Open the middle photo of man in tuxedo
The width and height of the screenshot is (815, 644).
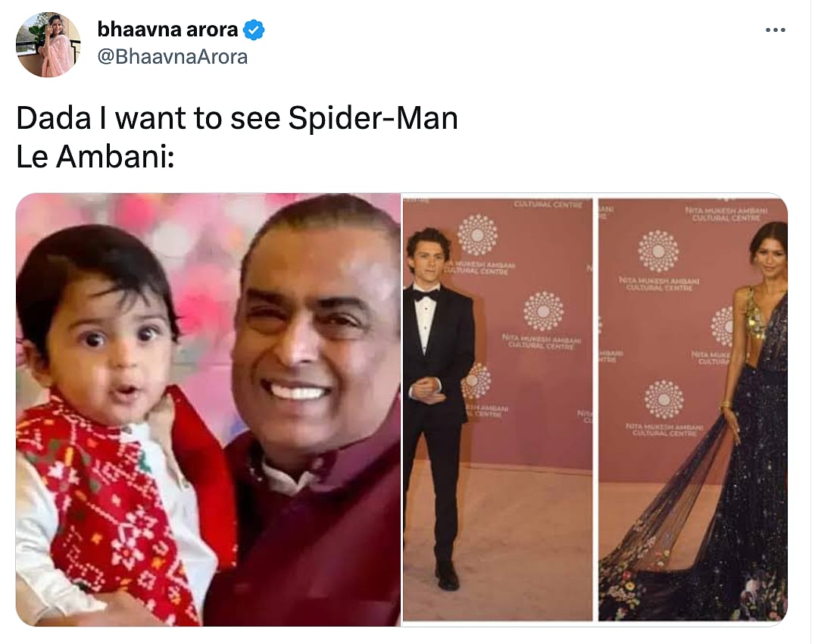pyautogui.click(x=498, y=409)
